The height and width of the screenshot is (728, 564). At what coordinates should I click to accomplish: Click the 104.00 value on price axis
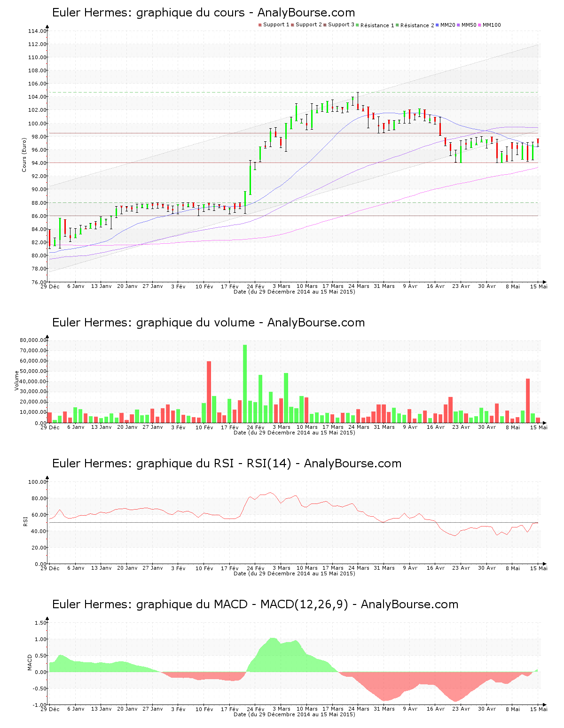pos(37,97)
